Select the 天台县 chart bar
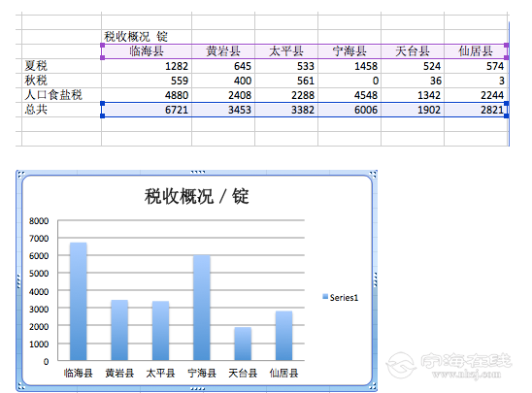Viewport: 532px width, 393px height. 243,344
